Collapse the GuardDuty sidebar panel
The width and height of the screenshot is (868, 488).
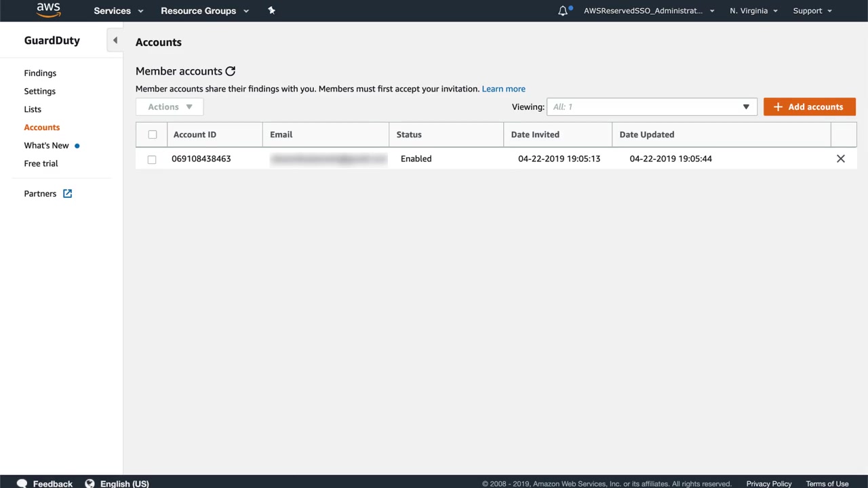pyautogui.click(x=115, y=41)
